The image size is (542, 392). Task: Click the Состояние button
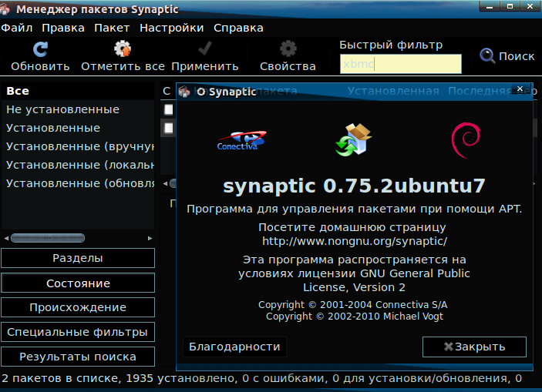(78, 283)
